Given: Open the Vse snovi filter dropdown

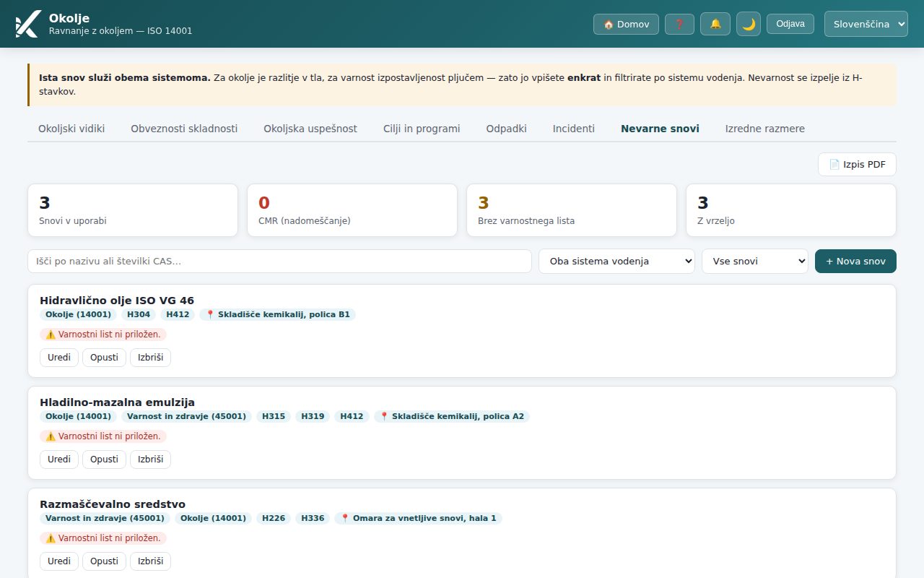Looking at the screenshot, I should (755, 262).
